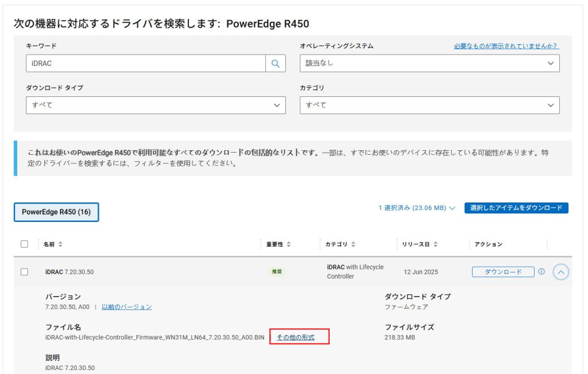Click the info icon beside the ダウンロード button
Viewport: 588px width, 374px height.
point(541,272)
